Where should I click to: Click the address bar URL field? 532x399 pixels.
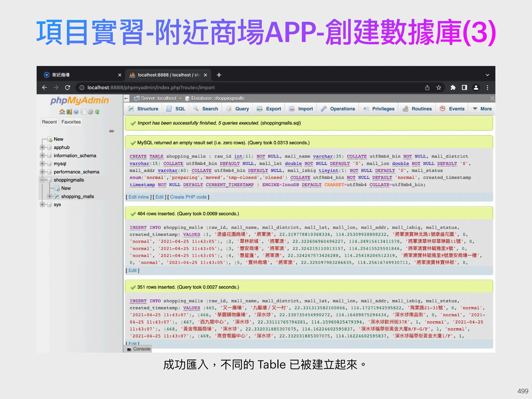pos(249,88)
